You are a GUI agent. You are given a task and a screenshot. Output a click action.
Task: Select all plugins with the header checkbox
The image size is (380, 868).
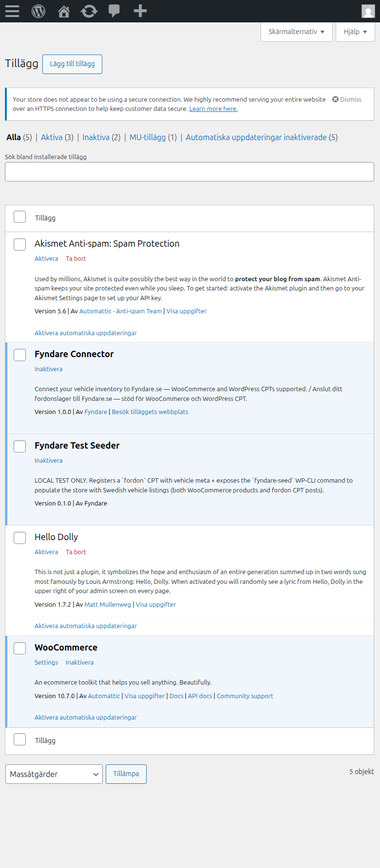(19, 217)
